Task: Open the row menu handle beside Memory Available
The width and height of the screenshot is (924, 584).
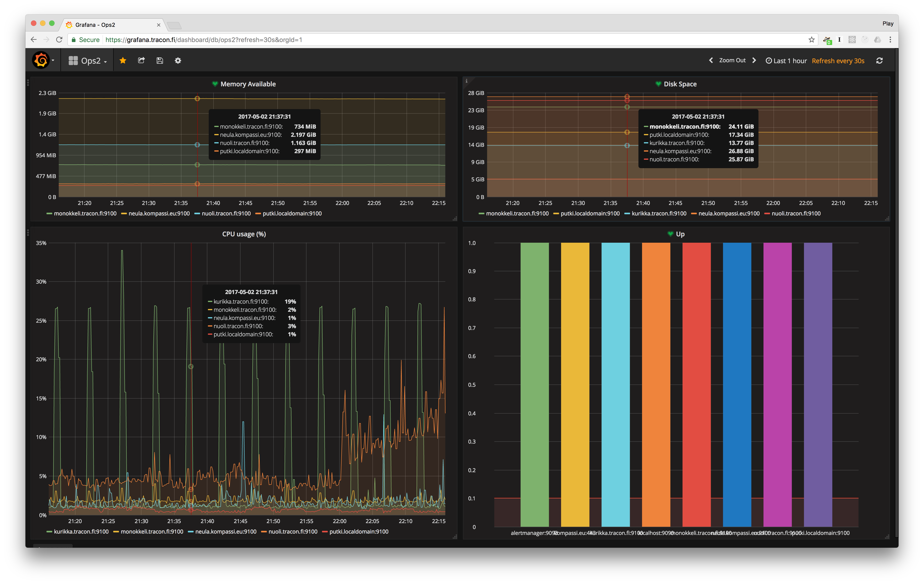Action: point(28,82)
